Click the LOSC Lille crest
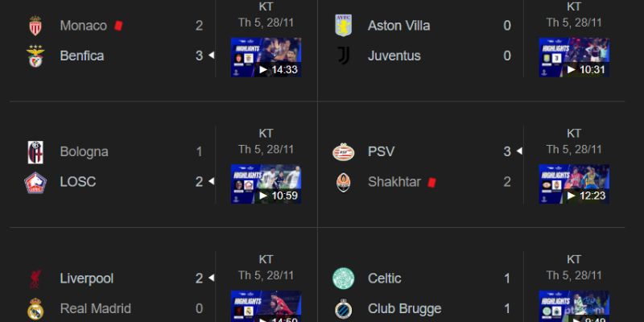644x322 pixels. pos(35,183)
